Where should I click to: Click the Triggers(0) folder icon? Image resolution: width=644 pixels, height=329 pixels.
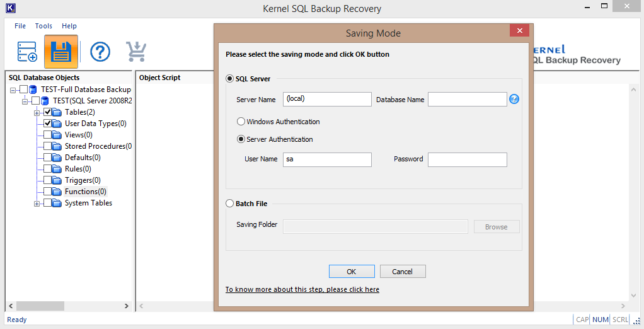[x=57, y=180]
